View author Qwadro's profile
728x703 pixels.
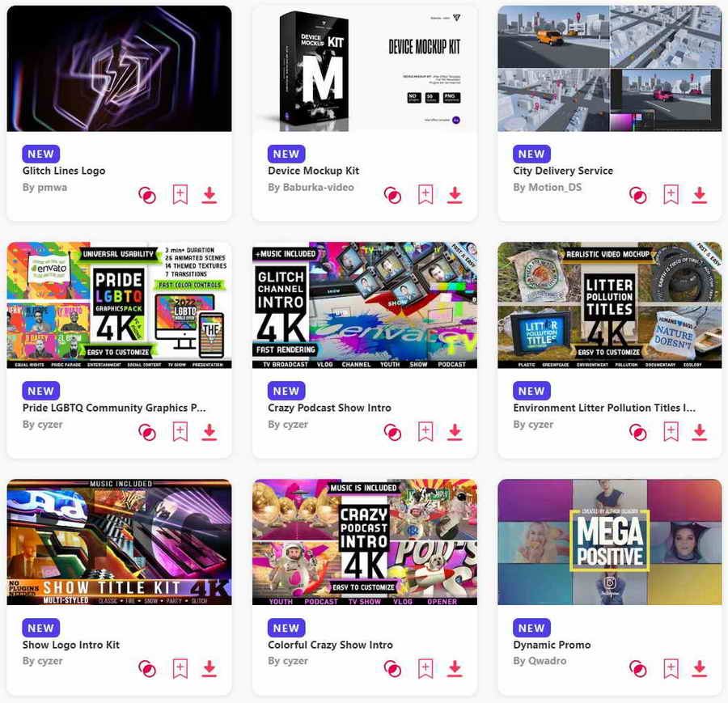coord(540,661)
